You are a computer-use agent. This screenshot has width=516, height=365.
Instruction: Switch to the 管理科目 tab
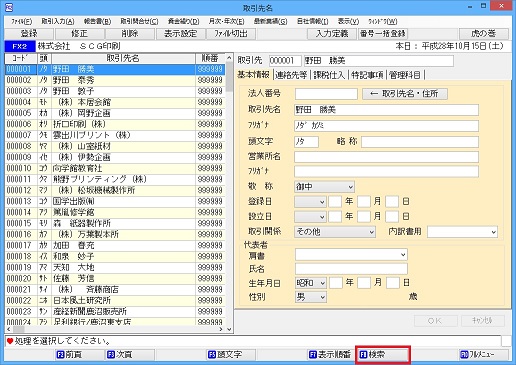[x=405, y=75]
